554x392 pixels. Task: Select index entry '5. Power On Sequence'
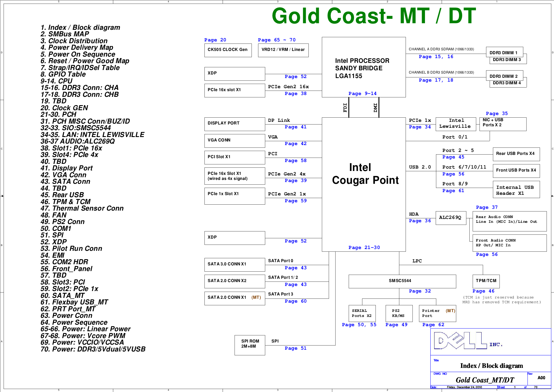pyautogui.click(x=78, y=54)
